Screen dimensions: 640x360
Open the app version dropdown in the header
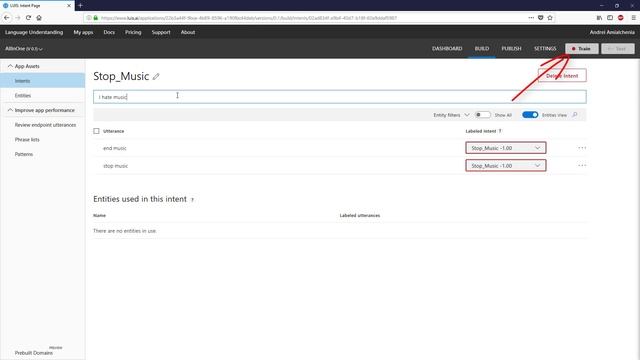24,49
